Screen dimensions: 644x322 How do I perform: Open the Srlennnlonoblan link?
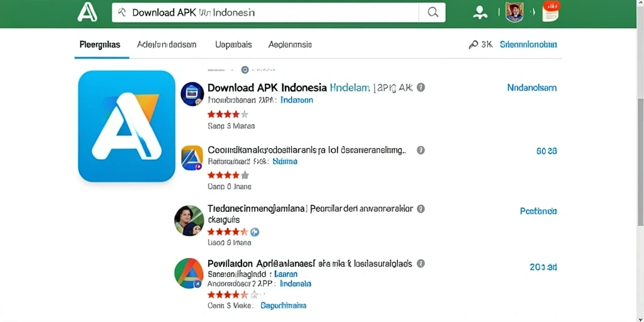(528, 45)
